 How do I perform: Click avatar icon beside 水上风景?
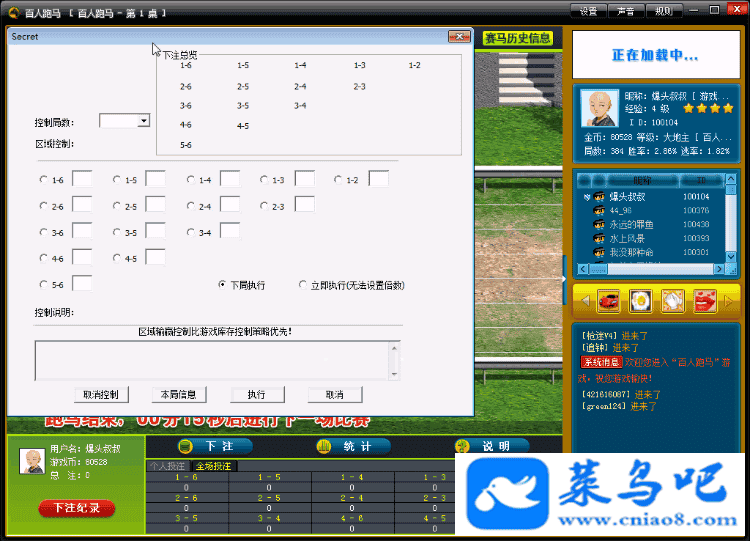(x=599, y=238)
